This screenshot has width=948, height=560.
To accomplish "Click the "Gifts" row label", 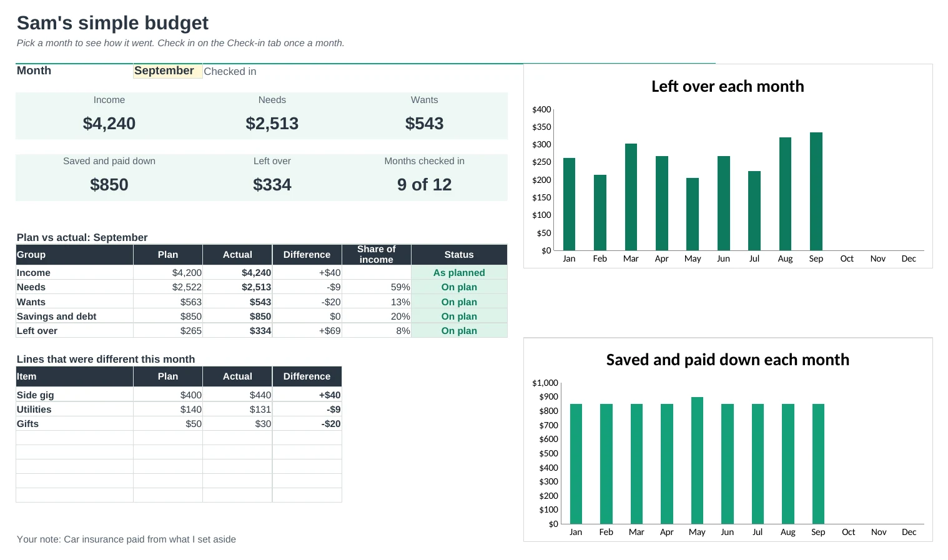I will 28,424.
